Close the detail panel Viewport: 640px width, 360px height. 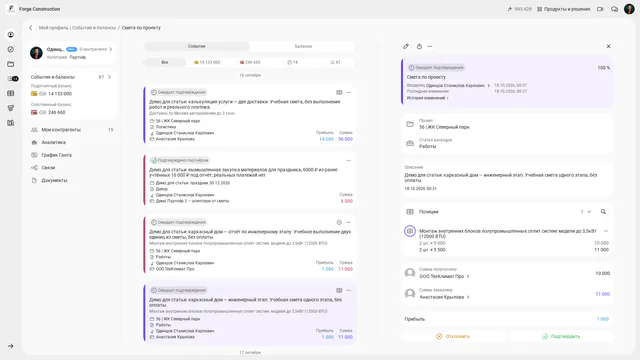coord(608,47)
